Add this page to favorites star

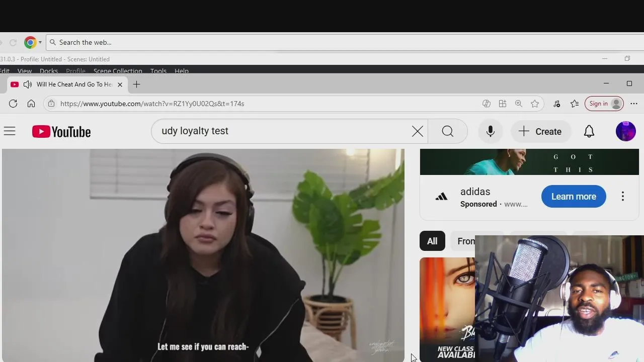click(535, 104)
